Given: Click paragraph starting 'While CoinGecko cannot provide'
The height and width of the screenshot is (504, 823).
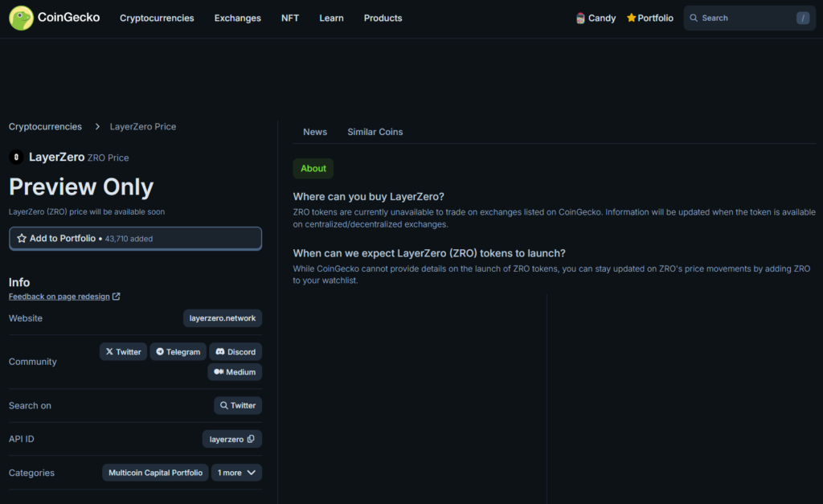Looking at the screenshot, I should pos(551,274).
